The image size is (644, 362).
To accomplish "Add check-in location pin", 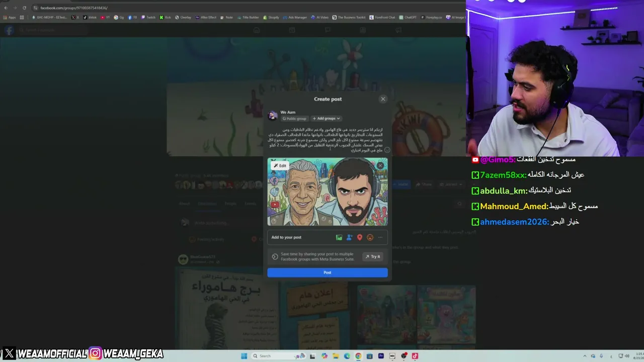I will pyautogui.click(x=360, y=237).
